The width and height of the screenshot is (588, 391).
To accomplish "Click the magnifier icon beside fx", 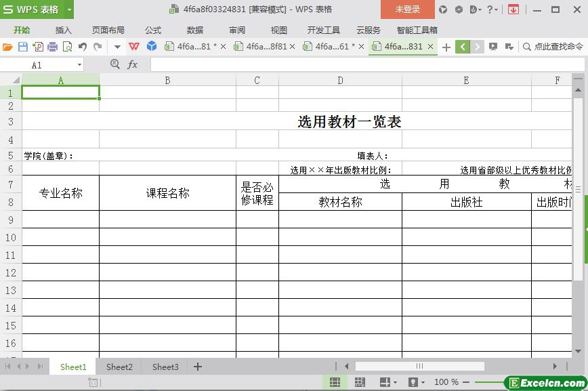I will click(x=115, y=64).
